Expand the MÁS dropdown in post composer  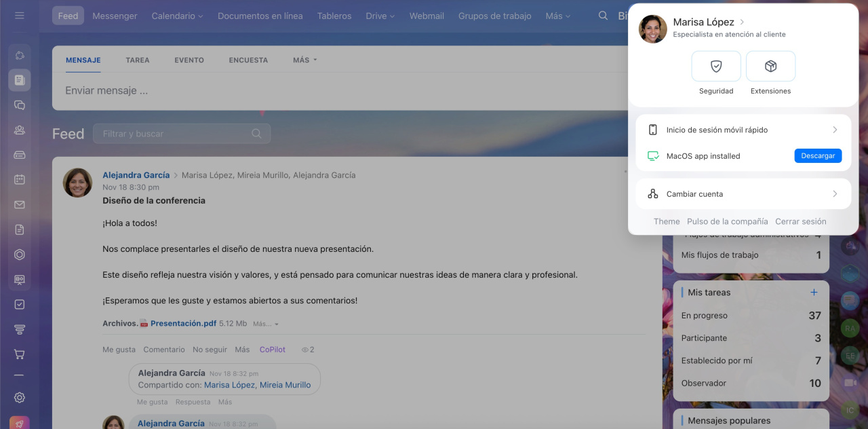pyautogui.click(x=304, y=60)
